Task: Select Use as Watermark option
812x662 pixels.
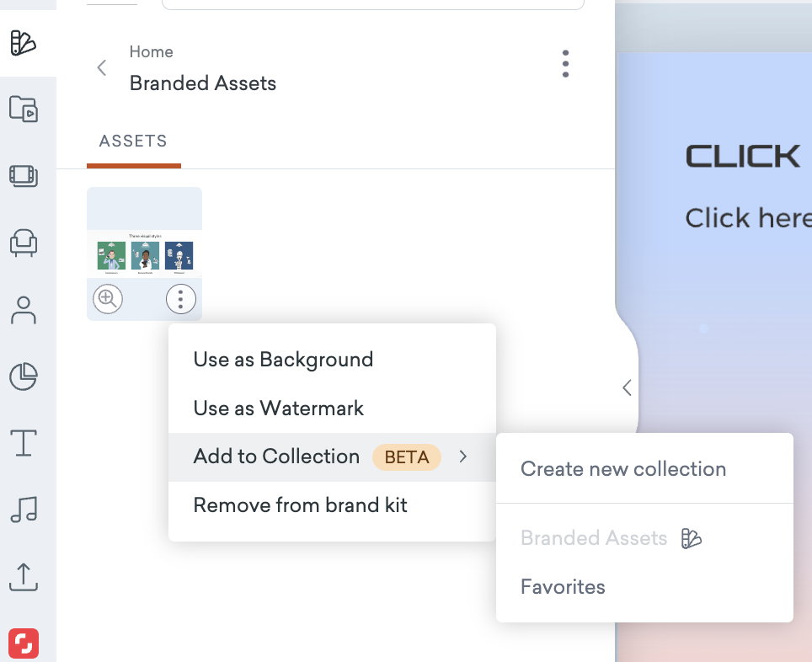Action: pos(279,408)
